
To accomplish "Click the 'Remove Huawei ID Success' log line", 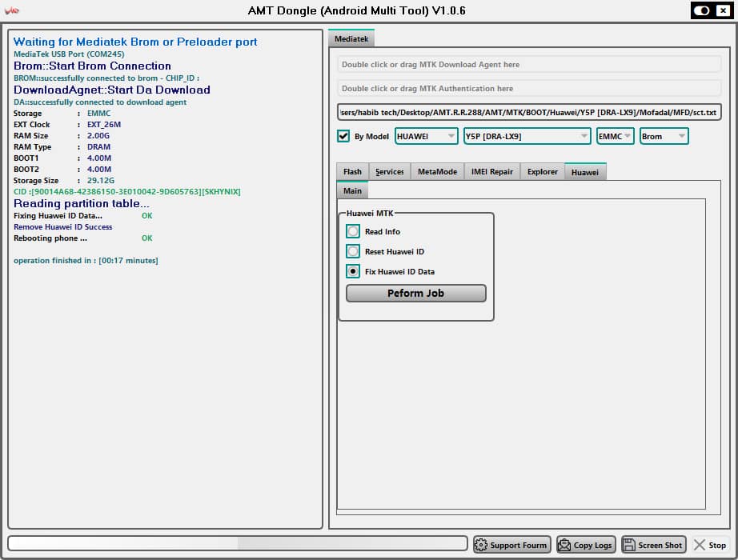I will [x=63, y=227].
